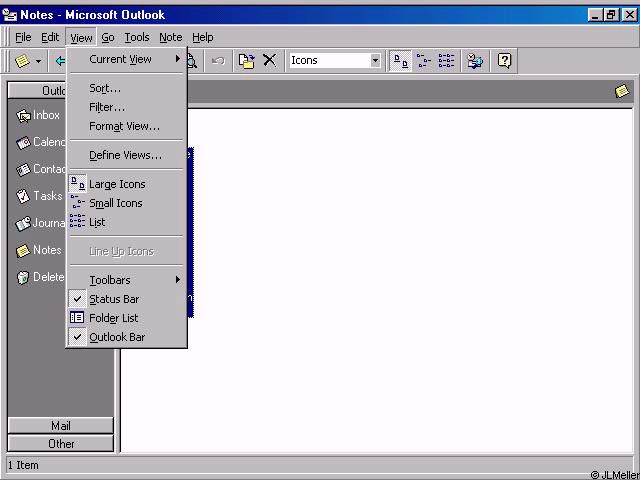Click the Office Assistant help icon
Viewport: 640px width, 480px height.
coord(504,61)
